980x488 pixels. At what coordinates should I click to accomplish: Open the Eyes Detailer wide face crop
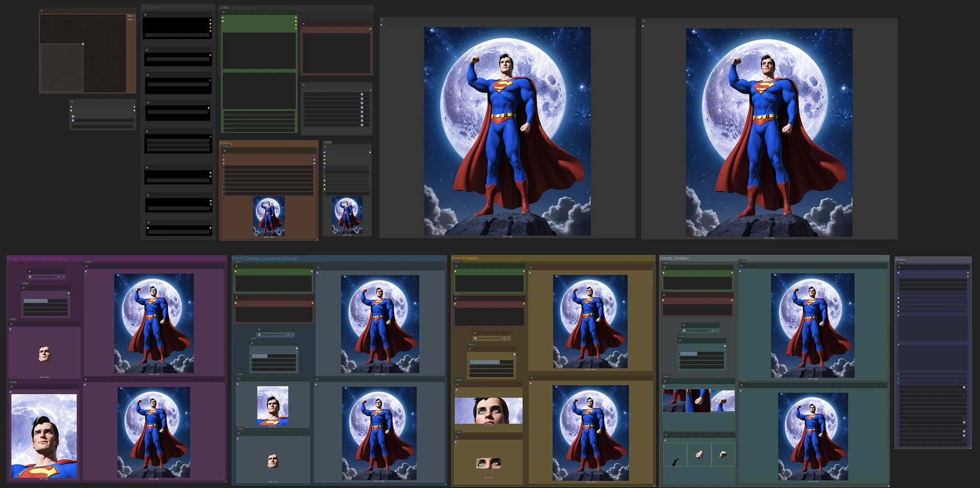[489, 410]
